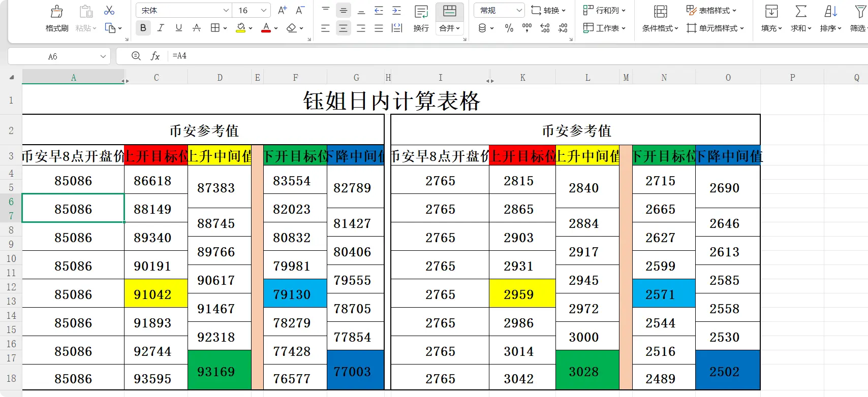The height and width of the screenshot is (397, 868).
Task: Click the formula bar showing =A4
Action: (517, 56)
